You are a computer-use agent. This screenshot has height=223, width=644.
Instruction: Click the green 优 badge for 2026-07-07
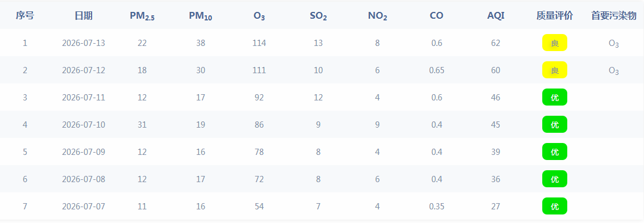554,206
